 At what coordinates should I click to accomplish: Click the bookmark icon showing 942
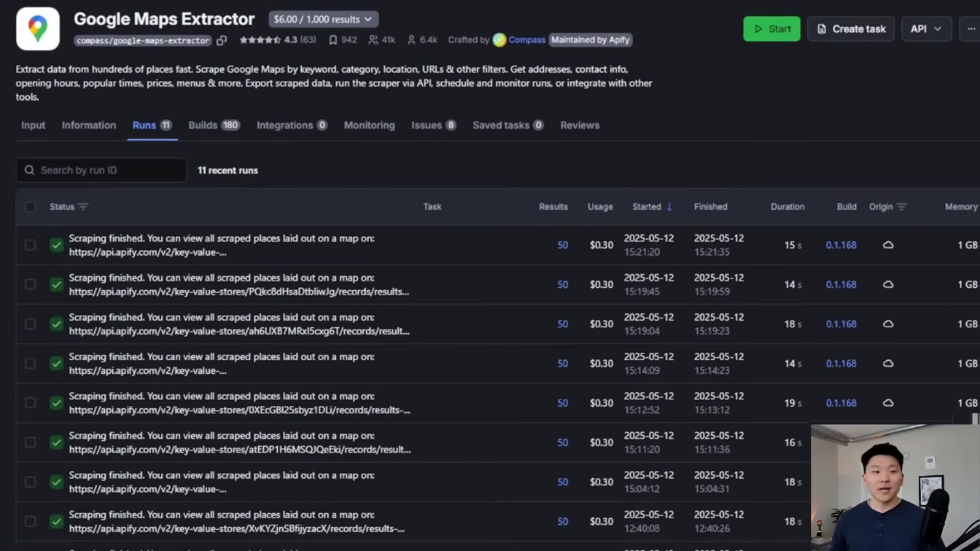332,40
